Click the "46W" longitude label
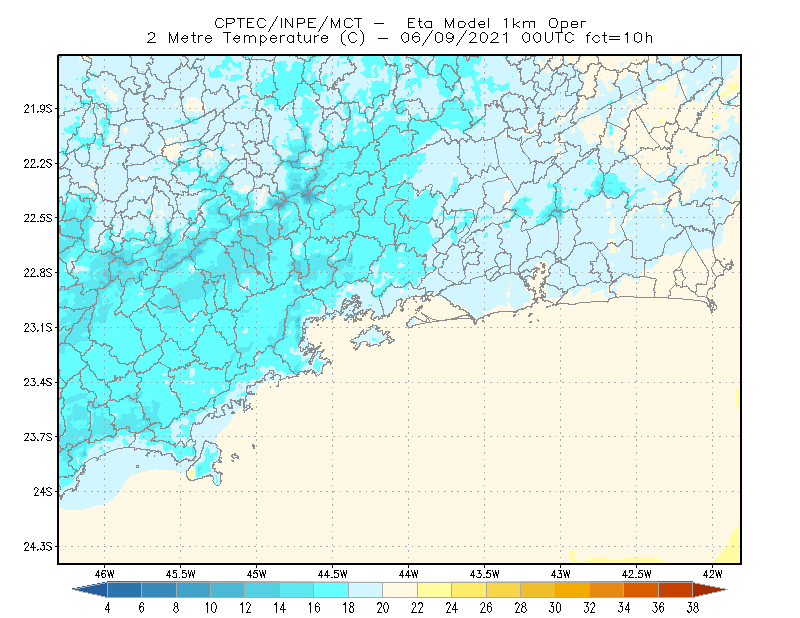This screenshot has width=800, height=618. coord(105,574)
